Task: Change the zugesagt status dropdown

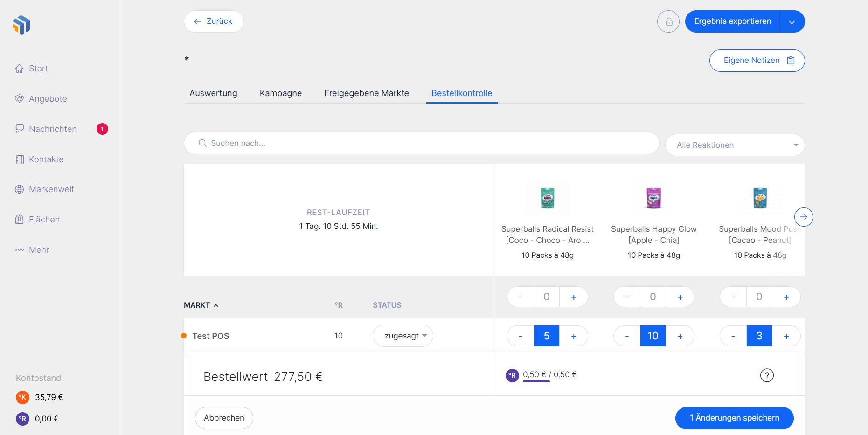Action: (x=403, y=336)
